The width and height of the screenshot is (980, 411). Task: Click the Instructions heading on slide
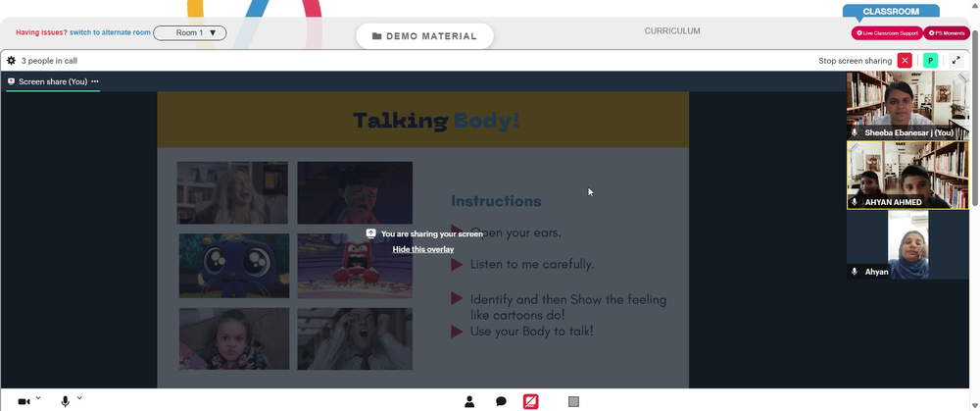click(x=496, y=201)
